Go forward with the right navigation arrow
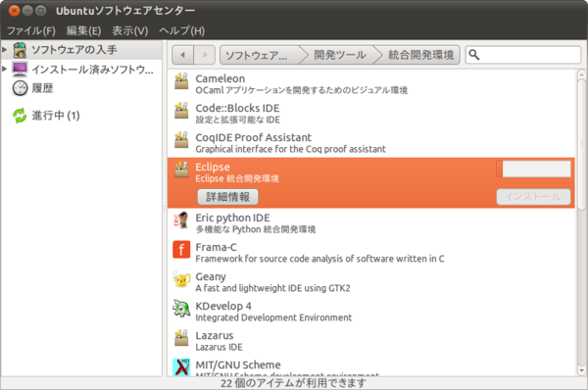Screen dimensions: 588x390 pyautogui.click(x=205, y=55)
